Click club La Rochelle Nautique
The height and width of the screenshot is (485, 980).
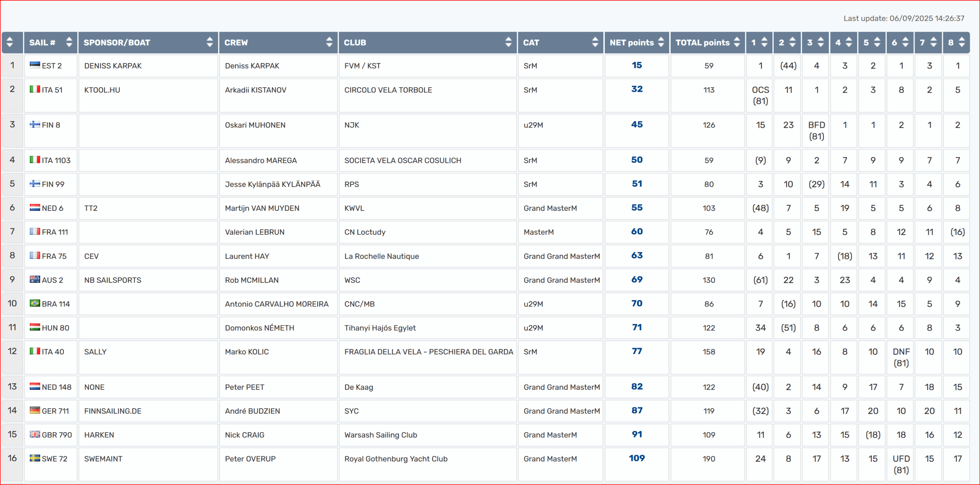coord(381,256)
